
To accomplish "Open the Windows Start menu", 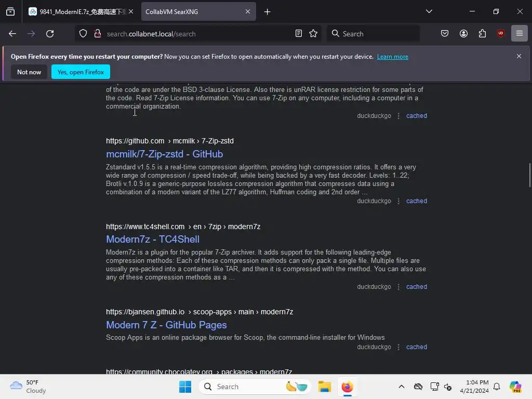I will 185,387.
